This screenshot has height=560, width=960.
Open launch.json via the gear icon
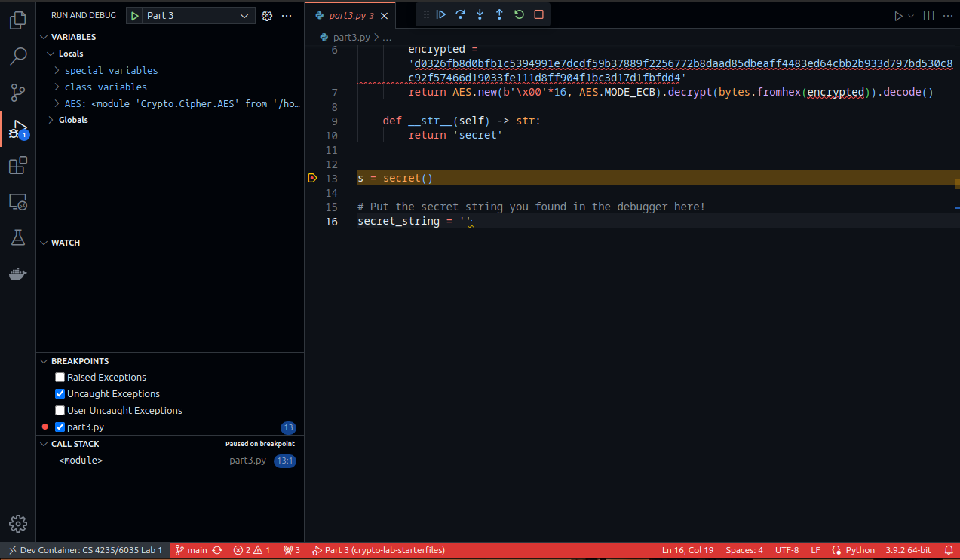tap(266, 15)
